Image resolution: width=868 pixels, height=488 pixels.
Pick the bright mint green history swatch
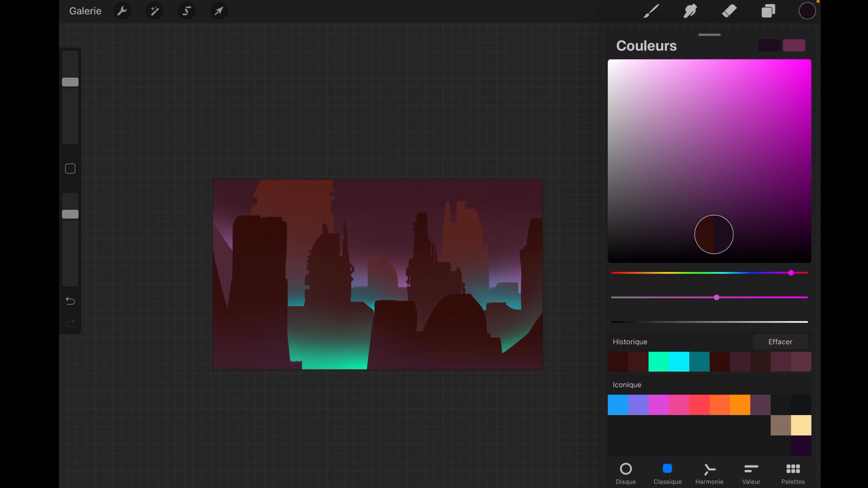tap(659, 362)
